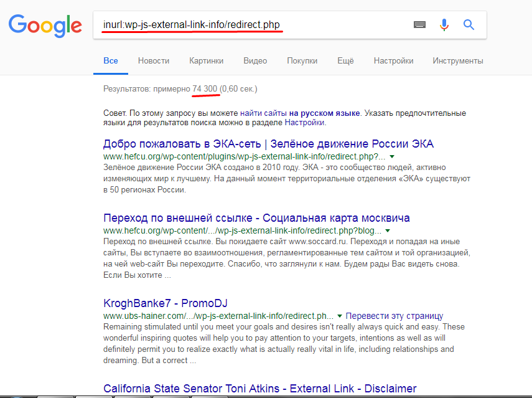Image resolution: width=532 pixels, height=398 pixels.
Task: Click the ubs-hainer.com green URL text
Action: (x=218, y=316)
